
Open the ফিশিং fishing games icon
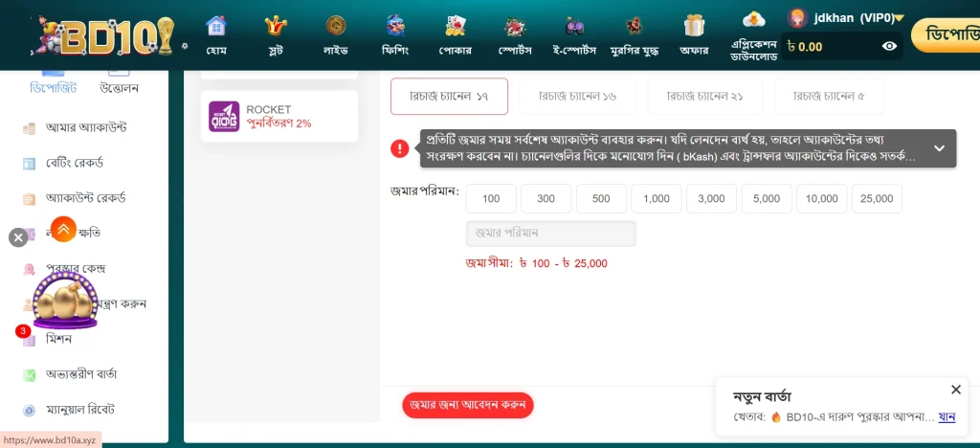395,26
